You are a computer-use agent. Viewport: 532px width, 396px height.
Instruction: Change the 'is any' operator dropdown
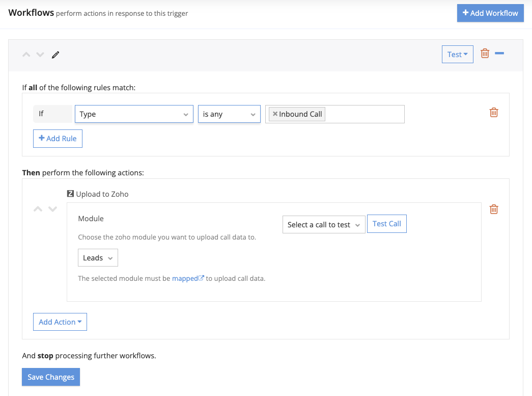tap(229, 114)
